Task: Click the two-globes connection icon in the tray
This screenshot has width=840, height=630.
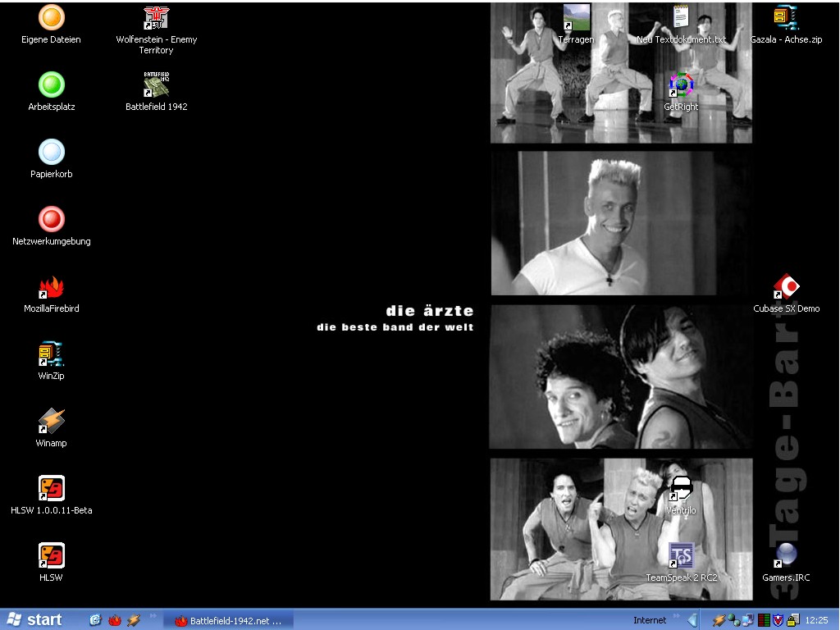Action: 733,620
